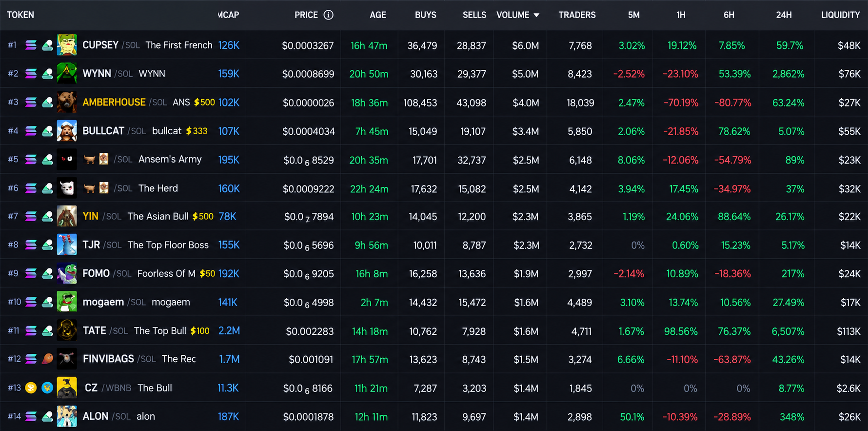This screenshot has height=431, width=868.
Task: Sort by the TOKEN column header
Action: 20,15
